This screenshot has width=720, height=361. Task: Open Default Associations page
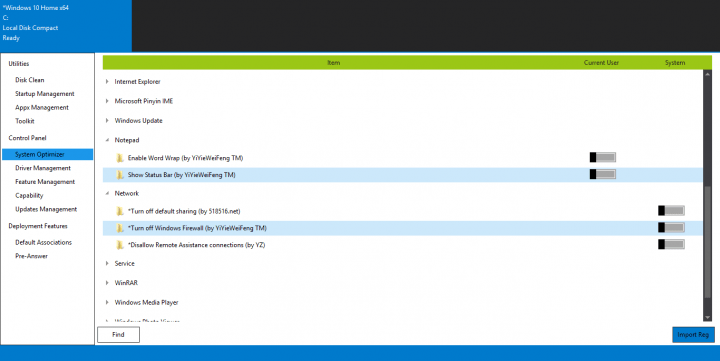pos(44,243)
